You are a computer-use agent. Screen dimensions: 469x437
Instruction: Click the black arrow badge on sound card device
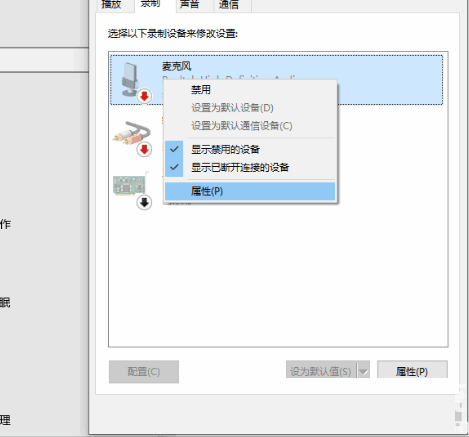(x=144, y=202)
